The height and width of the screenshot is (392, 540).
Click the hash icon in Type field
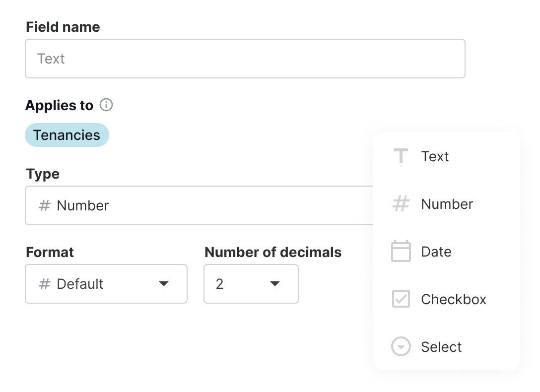(45, 205)
